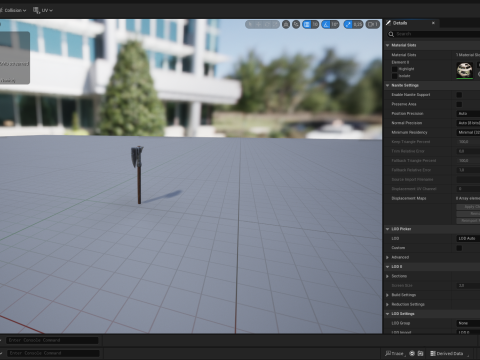Click the Apply Changes button
Viewport: 480px width, 360px height.
468,207
